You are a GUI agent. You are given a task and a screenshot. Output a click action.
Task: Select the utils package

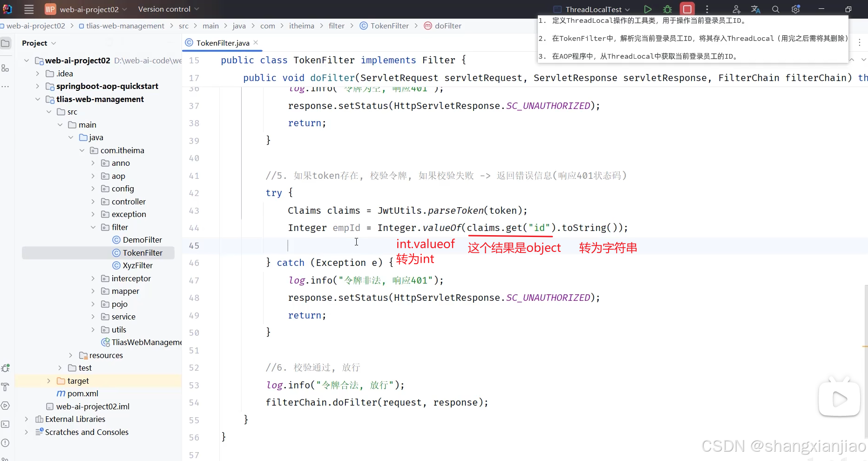(x=114, y=330)
